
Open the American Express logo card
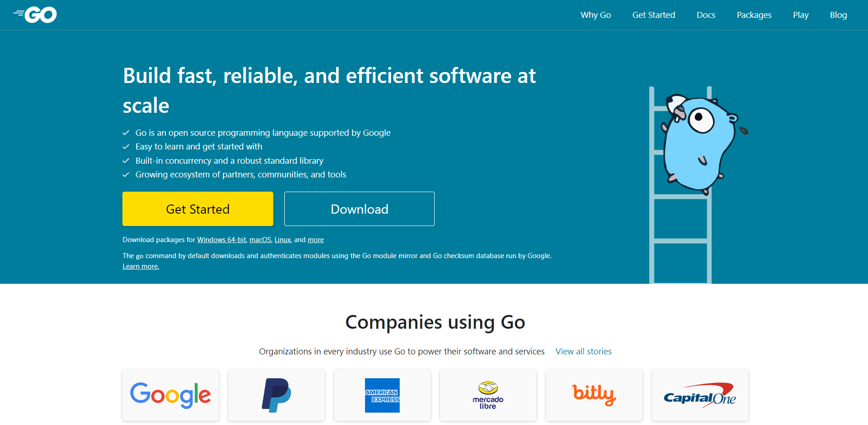[x=382, y=395]
